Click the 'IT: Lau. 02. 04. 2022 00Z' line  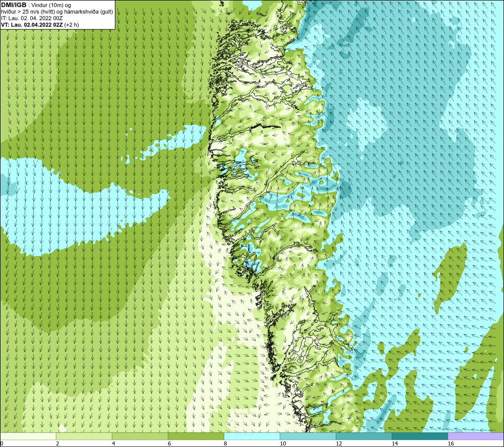point(32,18)
